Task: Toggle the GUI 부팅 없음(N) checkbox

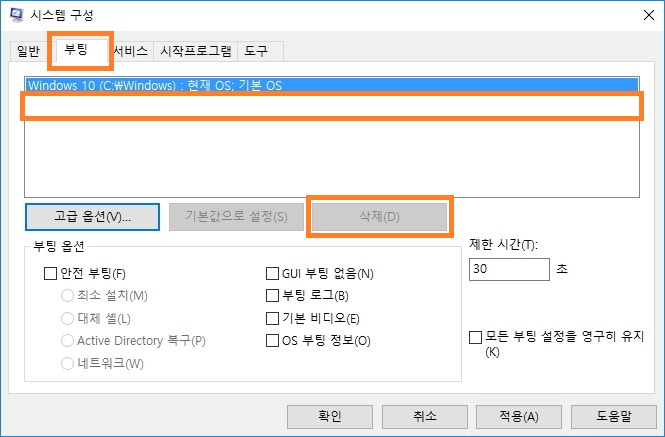Action: (x=272, y=273)
